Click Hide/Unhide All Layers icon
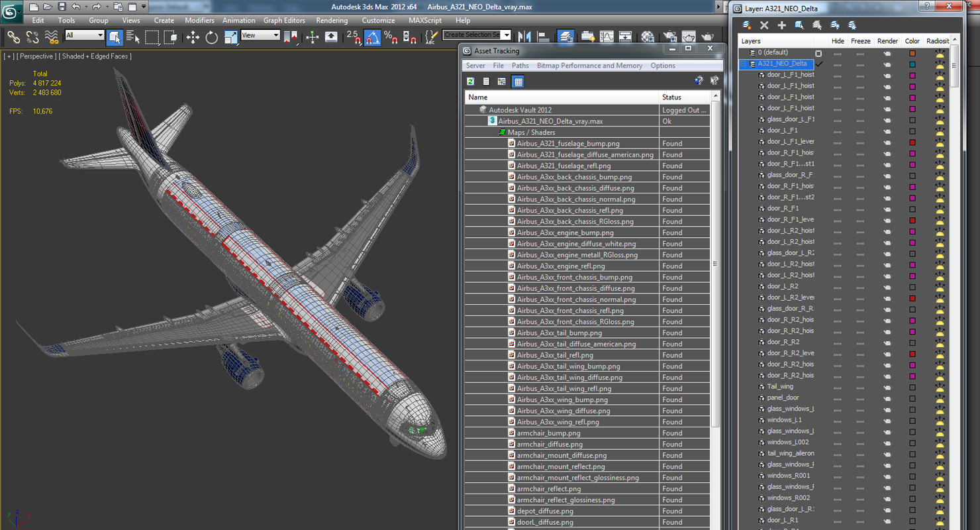The image size is (980, 530). coord(835,25)
